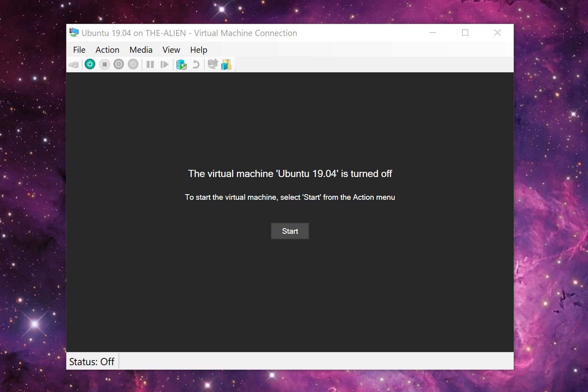Viewport: 588px width, 392px height.
Task: Minimize the Virtual Machine Connection window
Action: click(x=433, y=33)
